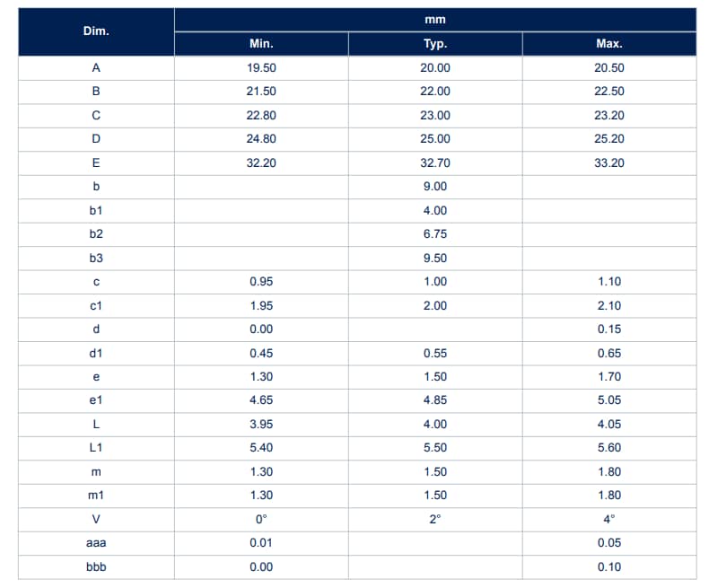
Task: Select the Max. column header
Action: pos(609,44)
